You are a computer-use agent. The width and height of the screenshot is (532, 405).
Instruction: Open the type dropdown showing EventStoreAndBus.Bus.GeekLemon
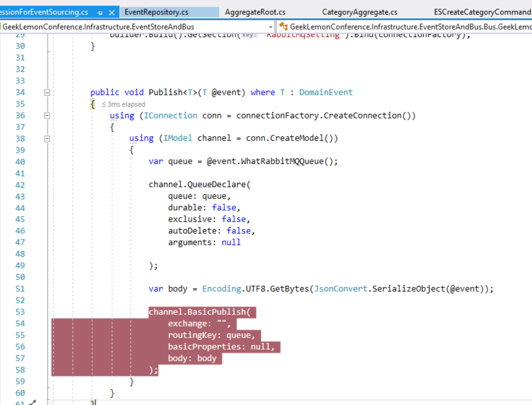405,27
